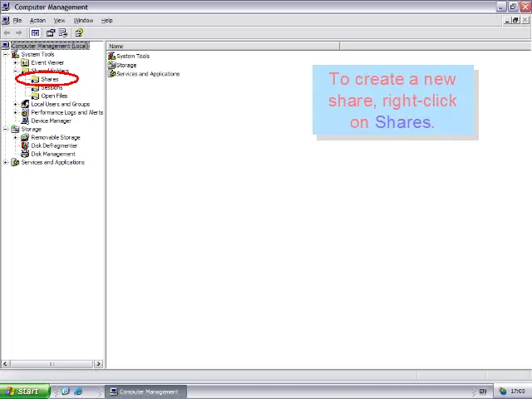
Task: Click the Services and Applications icon in the right pane
Action: (112, 74)
